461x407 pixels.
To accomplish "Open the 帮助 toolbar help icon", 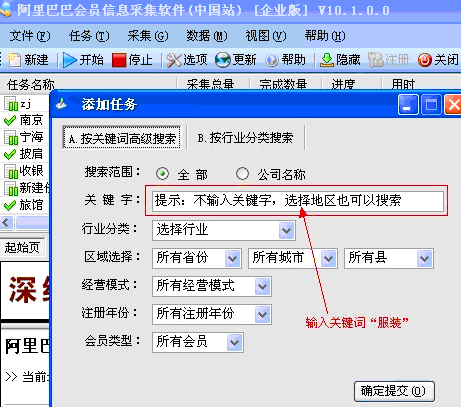I will click(x=272, y=61).
